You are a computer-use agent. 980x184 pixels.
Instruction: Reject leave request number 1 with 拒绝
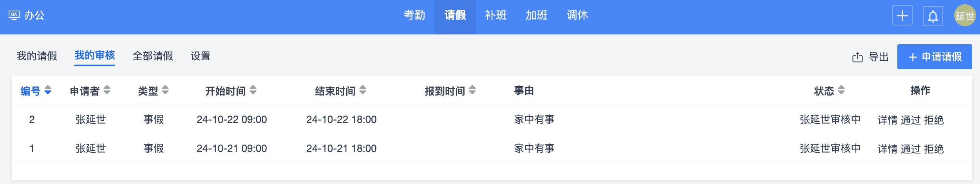point(934,149)
